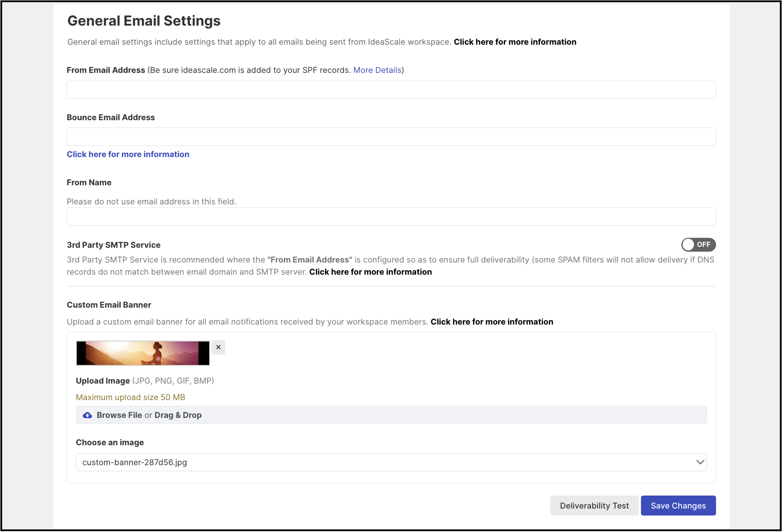Open Custom Email Banner more information link

click(x=492, y=322)
